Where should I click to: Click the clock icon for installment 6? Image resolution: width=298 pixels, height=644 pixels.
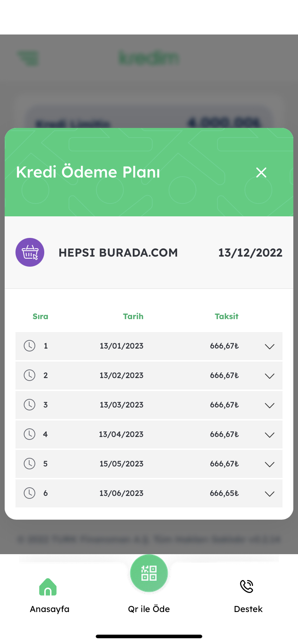click(30, 493)
